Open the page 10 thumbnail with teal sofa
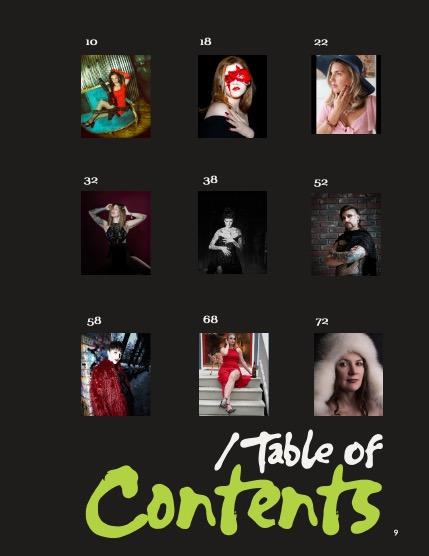Viewport: 429px width, 556px height. click(116, 96)
